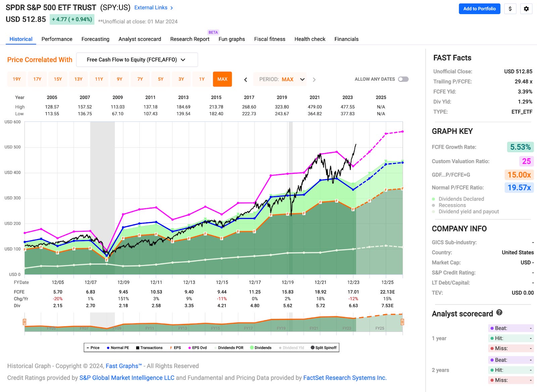Image resolution: width=537 pixels, height=392 pixels.
Task: Open FactSet Research Systems Inc. link
Action: pyautogui.click(x=345, y=378)
